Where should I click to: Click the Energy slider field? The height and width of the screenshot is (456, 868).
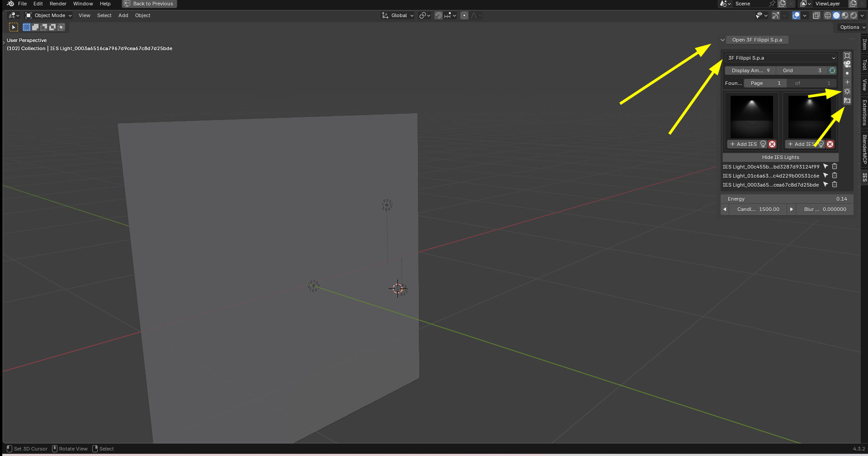[x=787, y=199]
